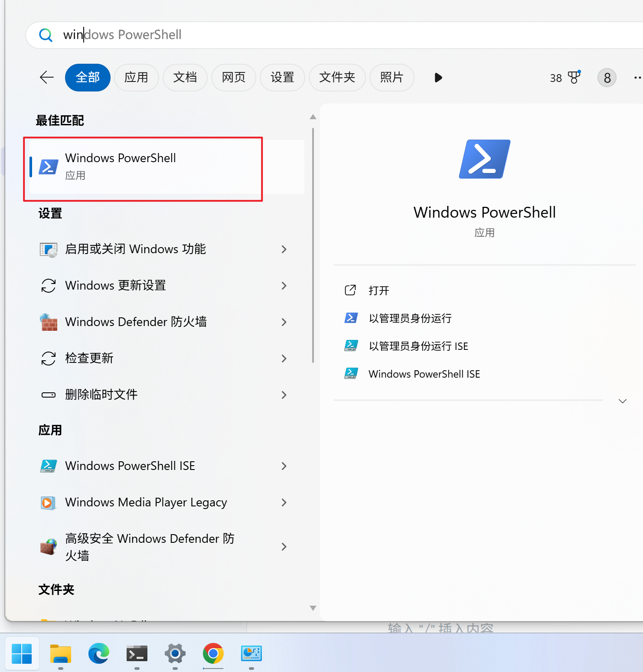Open Windows Media Player Legacy result

pos(146,502)
